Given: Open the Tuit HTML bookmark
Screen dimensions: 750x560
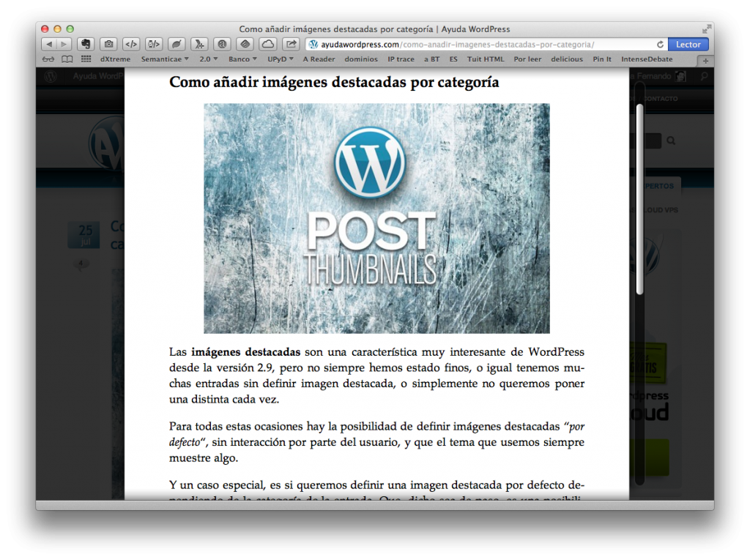Looking at the screenshot, I should [x=486, y=59].
